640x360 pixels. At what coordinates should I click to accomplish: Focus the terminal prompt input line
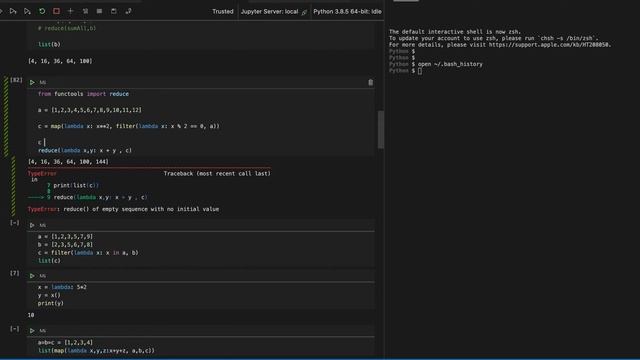(420, 71)
